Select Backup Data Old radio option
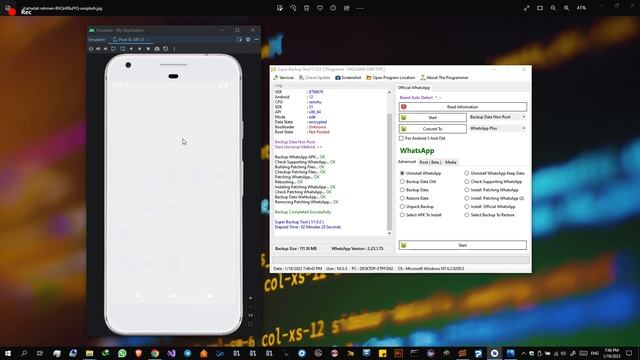 click(402, 182)
